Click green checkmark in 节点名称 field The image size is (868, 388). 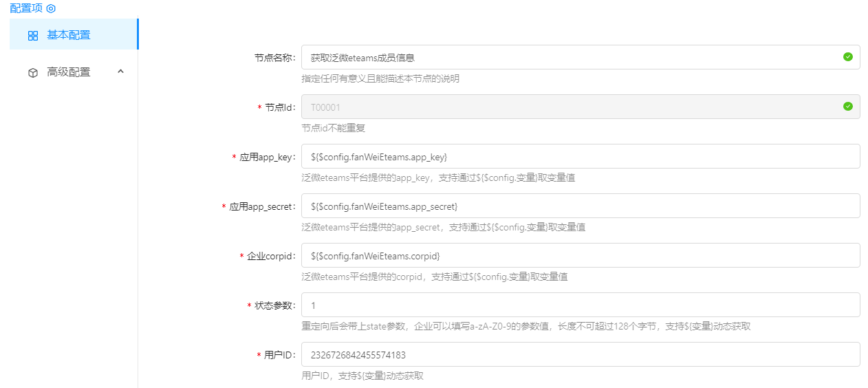(847, 57)
